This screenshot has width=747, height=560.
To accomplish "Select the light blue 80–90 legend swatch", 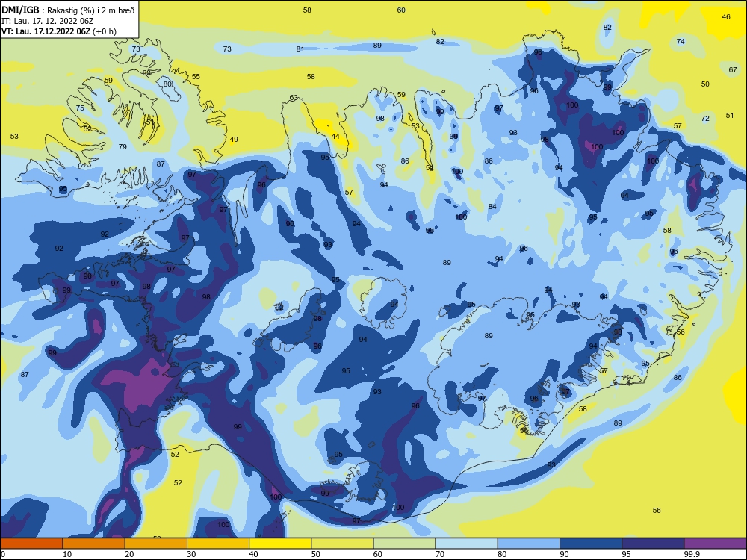I will pyautogui.click(x=529, y=544).
